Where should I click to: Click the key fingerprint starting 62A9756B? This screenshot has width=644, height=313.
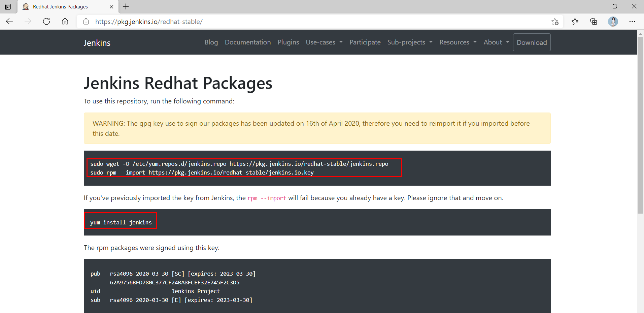pyautogui.click(x=175, y=282)
